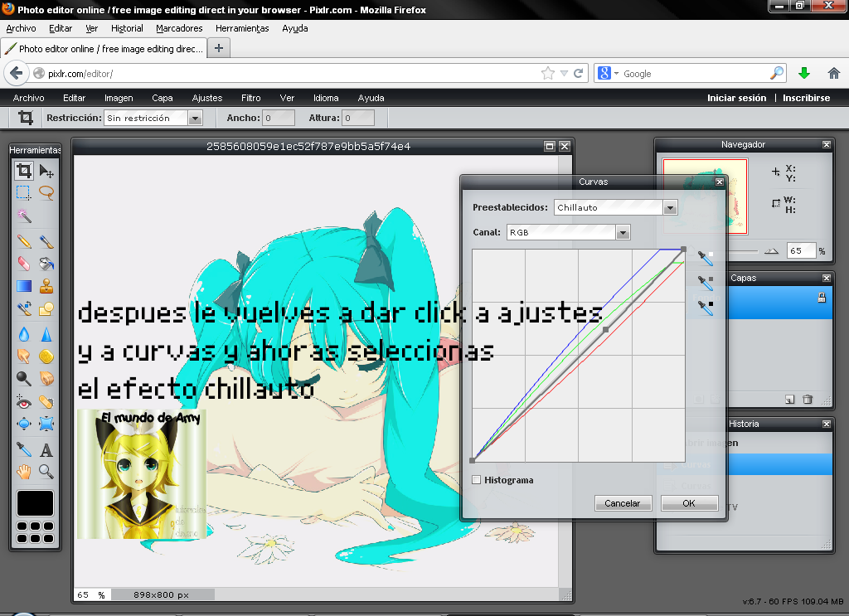Click the layer lock icon in Capas
Screen dimensions: 849x616
tap(822, 297)
